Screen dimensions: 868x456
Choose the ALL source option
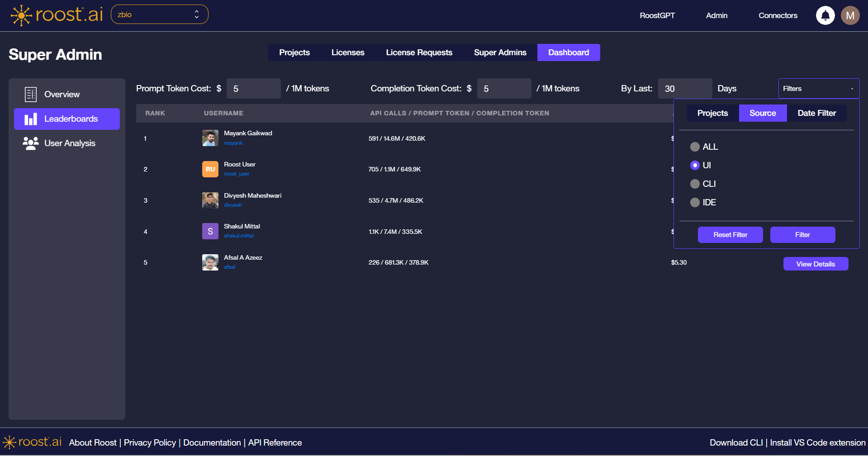695,147
